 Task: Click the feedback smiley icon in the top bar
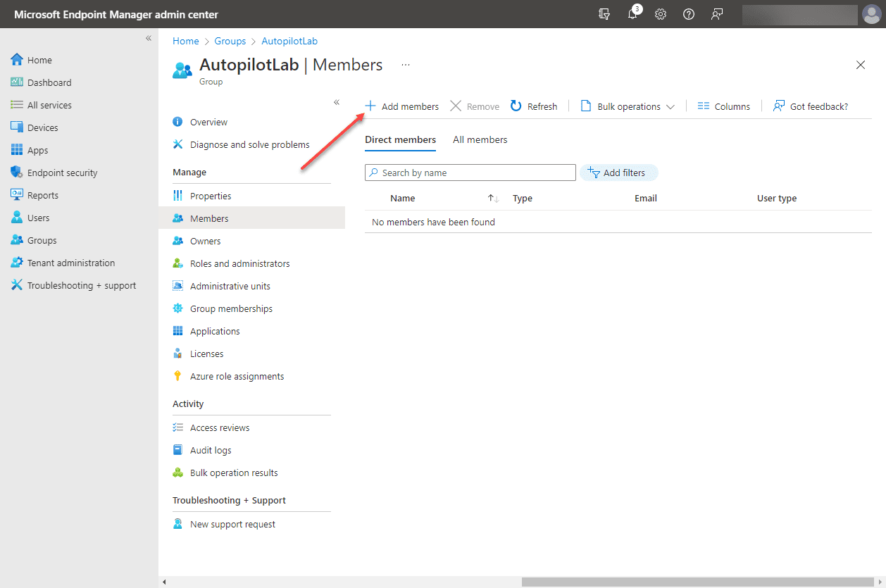tap(717, 14)
